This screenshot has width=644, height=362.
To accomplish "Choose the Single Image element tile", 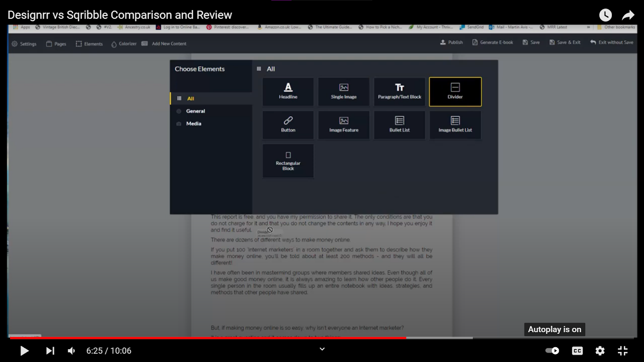I will click(344, 92).
